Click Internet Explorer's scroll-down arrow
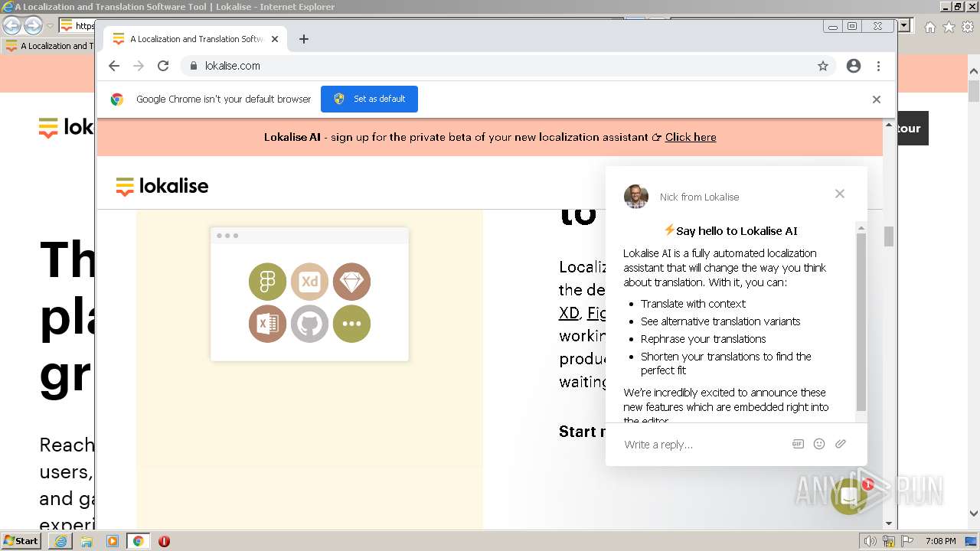Viewport: 980px width, 551px height. [974, 514]
